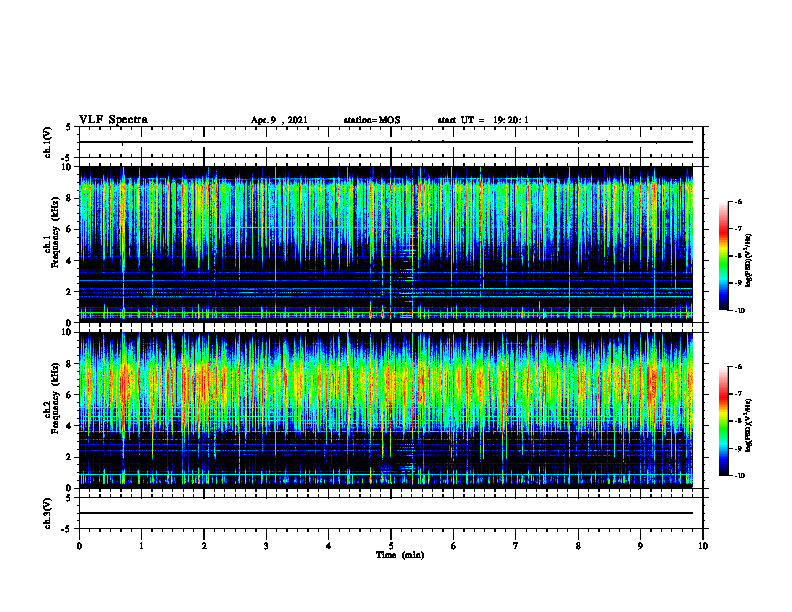
Task: Click the "VLF Spectra" title text
Action: (113, 120)
